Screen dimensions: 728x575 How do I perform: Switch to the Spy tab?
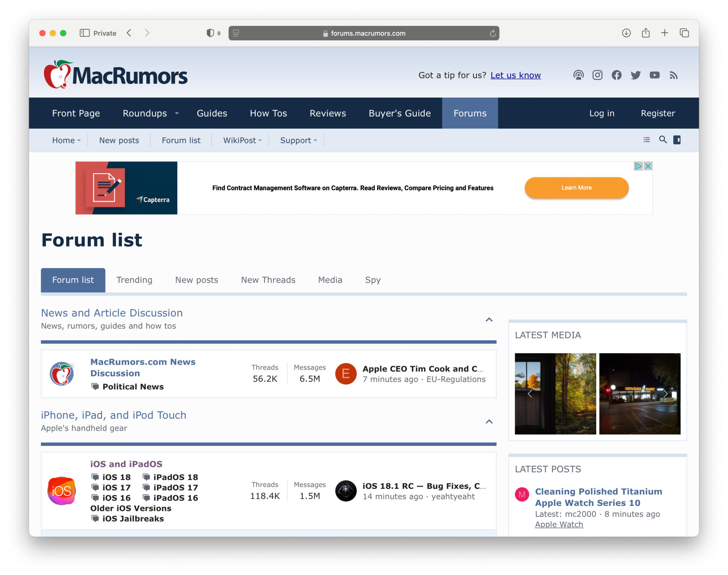[x=373, y=280]
